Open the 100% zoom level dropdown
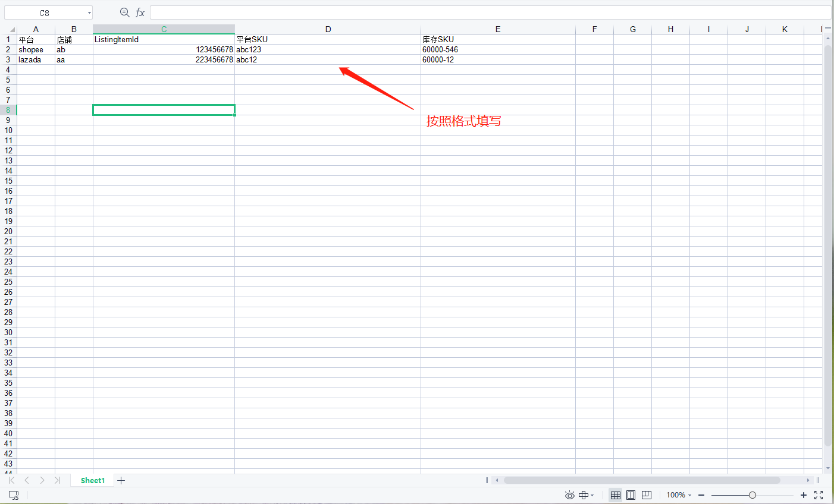This screenshot has width=834, height=504. tap(679, 495)
